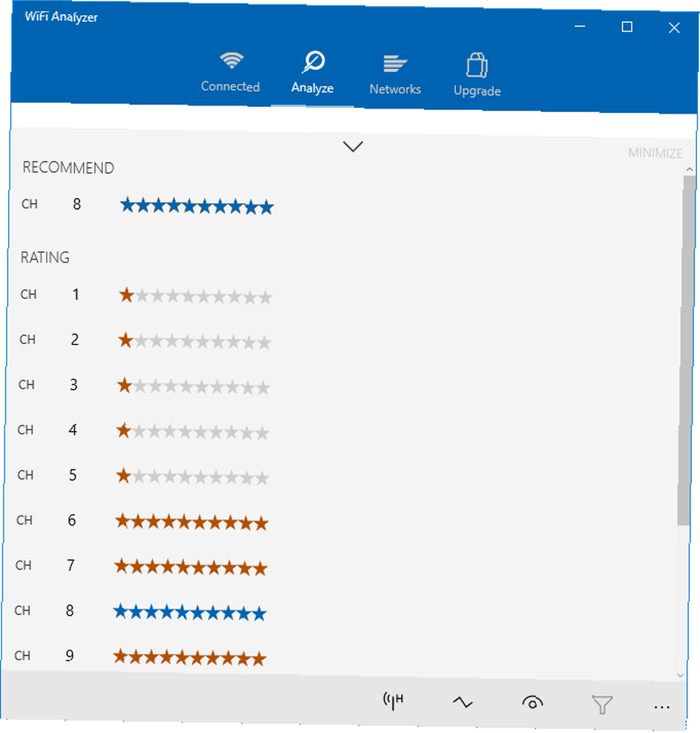This screenshot has height=733, width=700.
Task: Click the MINIMIZE text button
Action: [655, 153]
